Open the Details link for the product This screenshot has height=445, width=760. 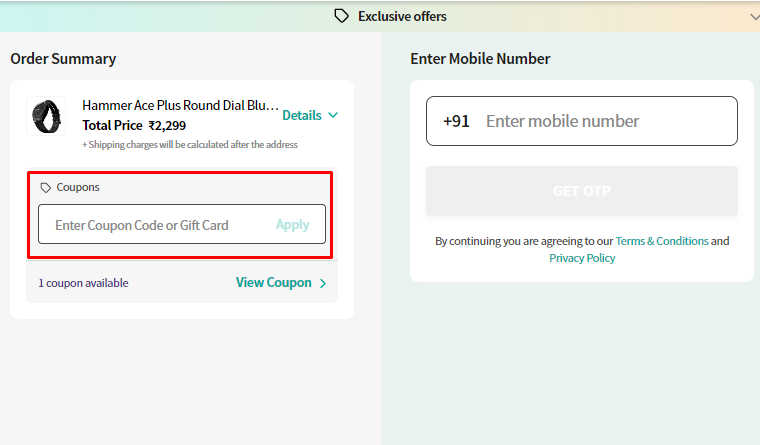click(x=302, y=115)
